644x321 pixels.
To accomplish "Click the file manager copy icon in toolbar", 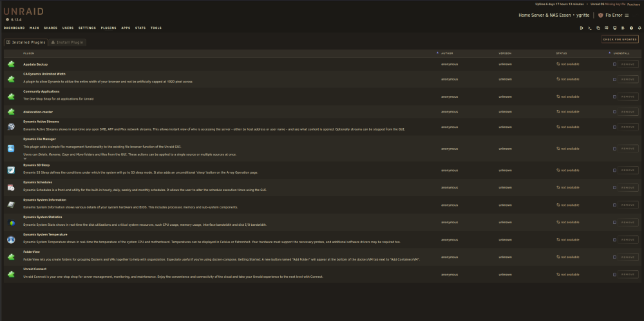I will 598,28.
